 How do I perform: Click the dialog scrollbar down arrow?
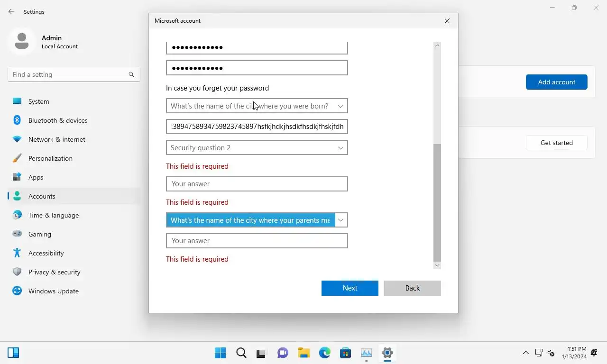(437, 265)
